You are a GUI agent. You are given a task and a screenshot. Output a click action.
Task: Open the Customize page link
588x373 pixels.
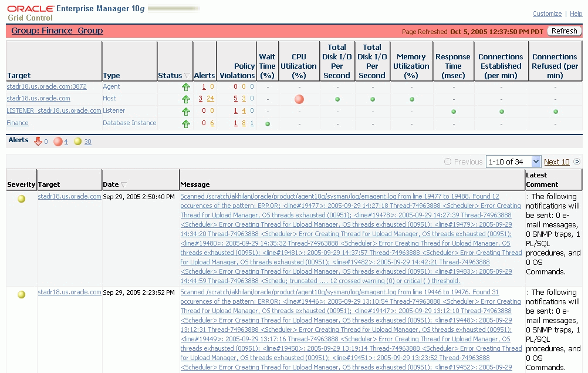tap(547, 14)
